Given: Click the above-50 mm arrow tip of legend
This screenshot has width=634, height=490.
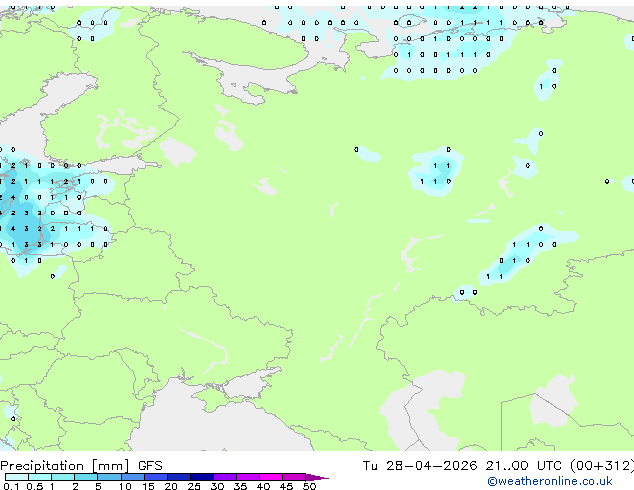Looking at the screenshot, I should pos(317,477).
